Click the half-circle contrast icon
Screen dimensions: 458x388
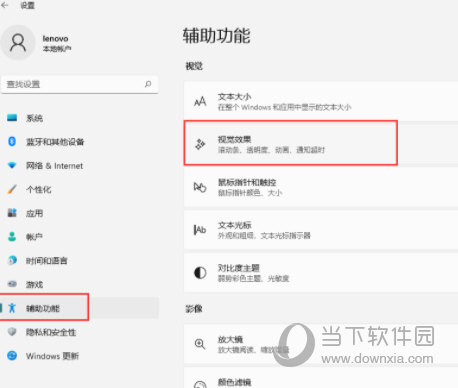(x=200, y=273)
